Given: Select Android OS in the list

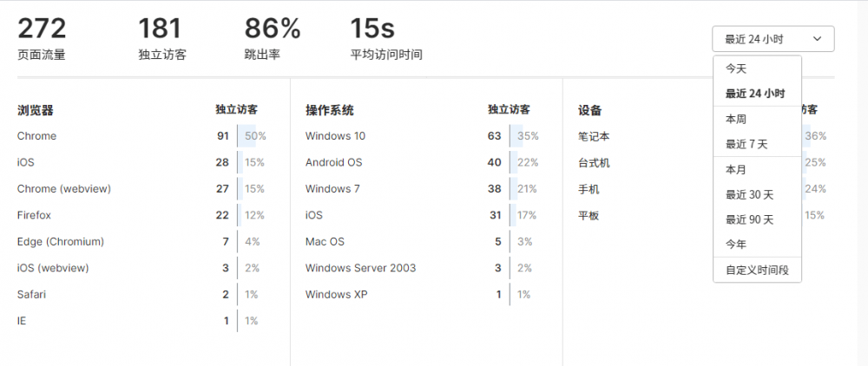Looking at the screenshot, I should coord(334,162).
